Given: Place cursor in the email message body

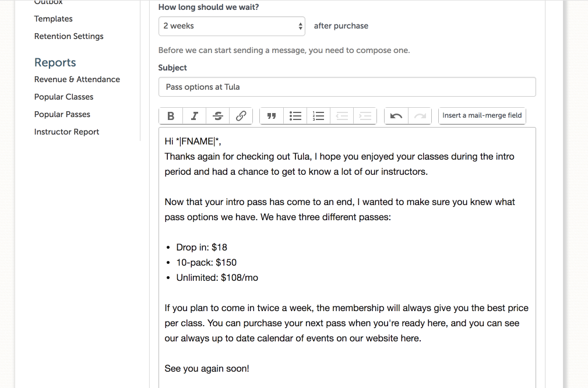Looking at the screenshot, I should pos(347,258).
